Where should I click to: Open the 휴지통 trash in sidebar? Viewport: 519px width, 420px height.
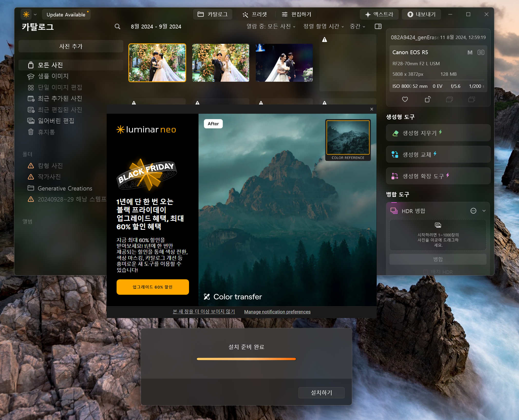coord(46,132)
